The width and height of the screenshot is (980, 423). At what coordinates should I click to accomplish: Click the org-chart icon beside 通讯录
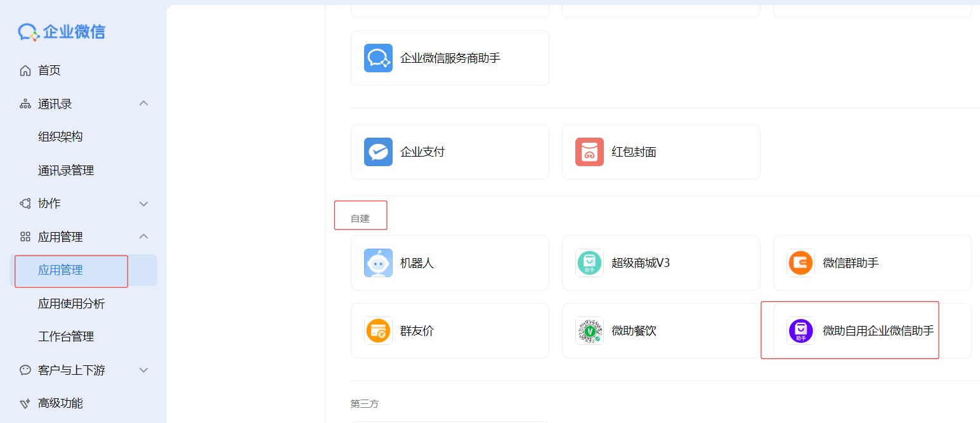(x=25, y=103)
